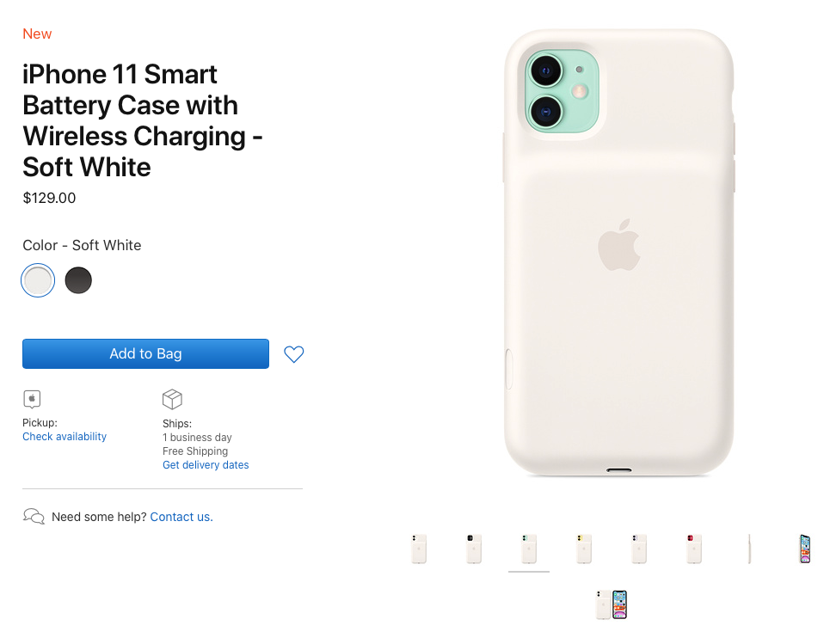Viewport: 830px width, 644px height.
Task: Open the Get delivery dates link
Action: (x=206, y=464)
